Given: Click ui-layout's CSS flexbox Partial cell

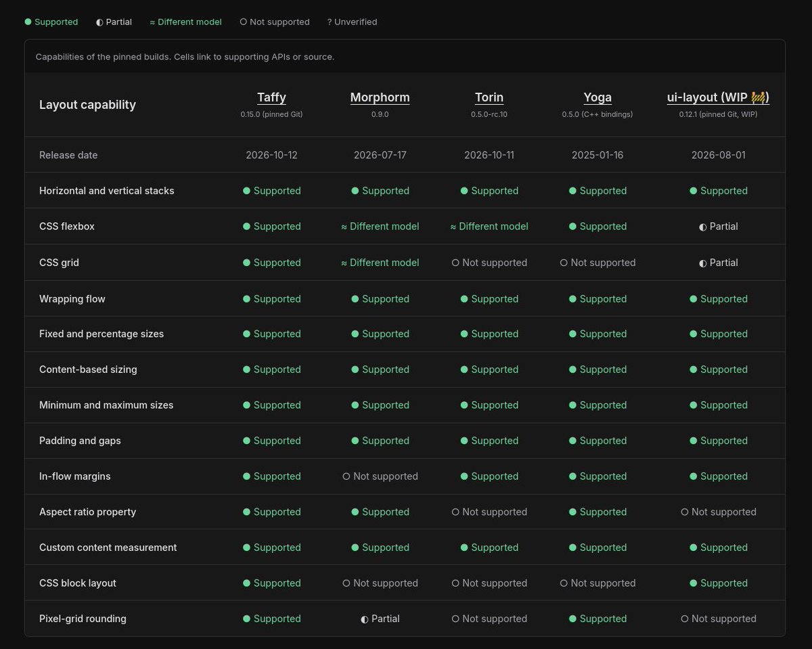Looking at the screenshot, I should click(x=718, y=227).
